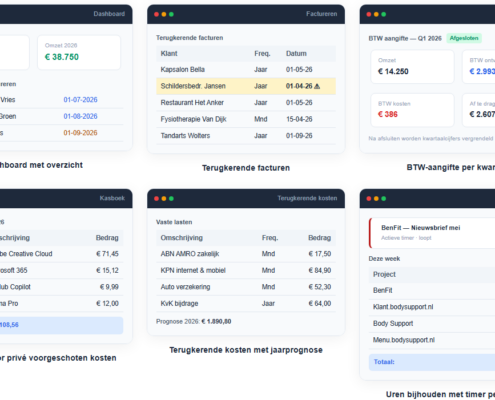Click the Factureren window title
This screenshot has width=495, height=400.
pyautogui.click(x=322, y=14)
